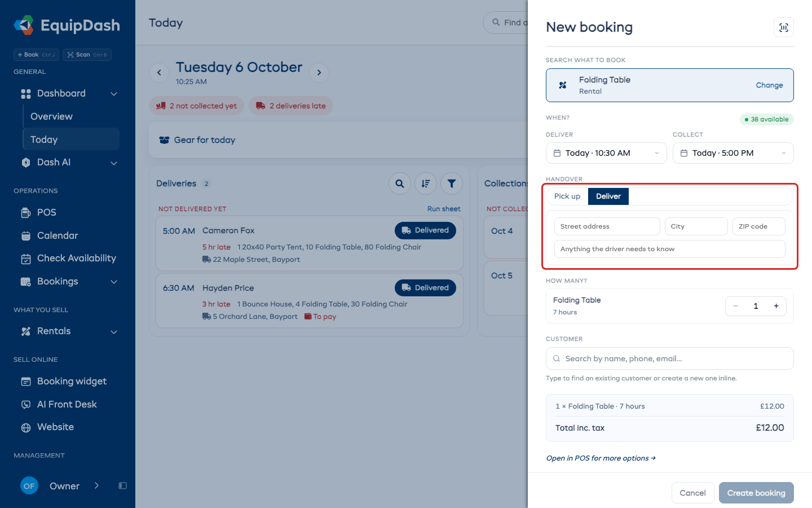Click the Book shortcut button
Viewport: 812px width, 508px height.
coord(36,55)
